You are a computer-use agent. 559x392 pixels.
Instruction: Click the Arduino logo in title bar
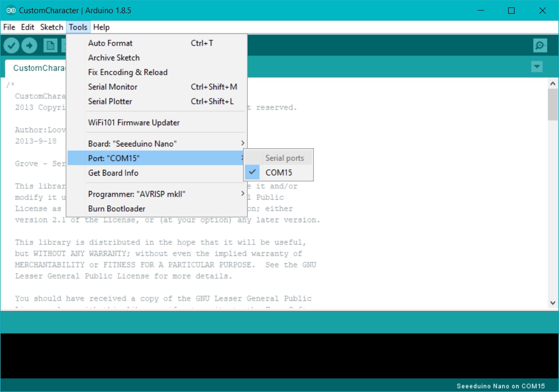(11, 11)
